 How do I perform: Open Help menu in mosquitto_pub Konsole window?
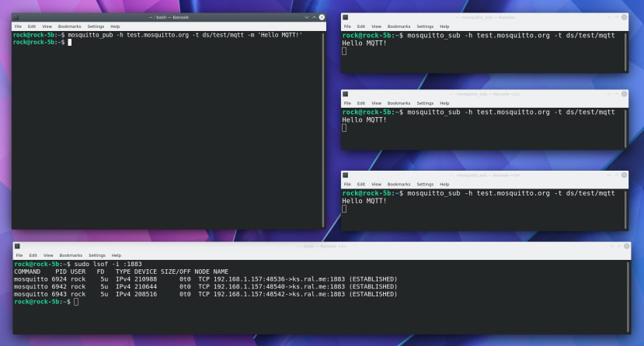(115, 26)
